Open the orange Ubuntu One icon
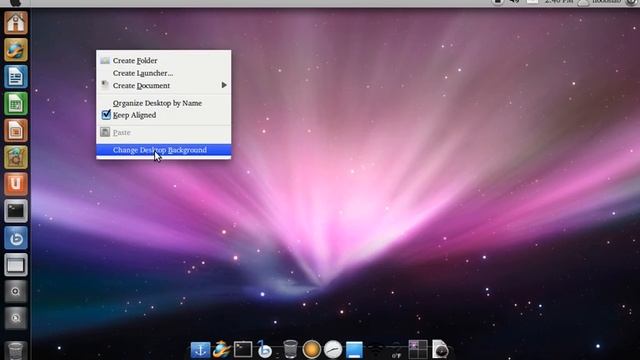640x360 pixels. pyautogui.click(x=16, y=184)
